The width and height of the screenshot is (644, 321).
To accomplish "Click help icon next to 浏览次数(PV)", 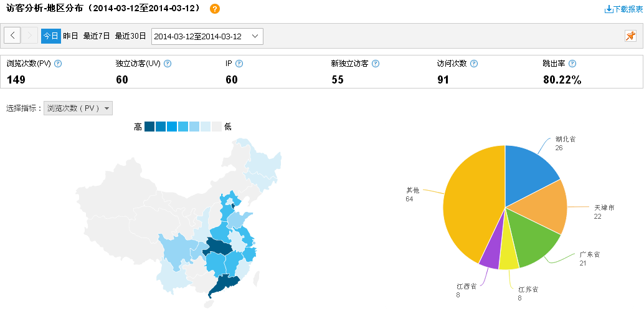I will (x=58, y=64).
